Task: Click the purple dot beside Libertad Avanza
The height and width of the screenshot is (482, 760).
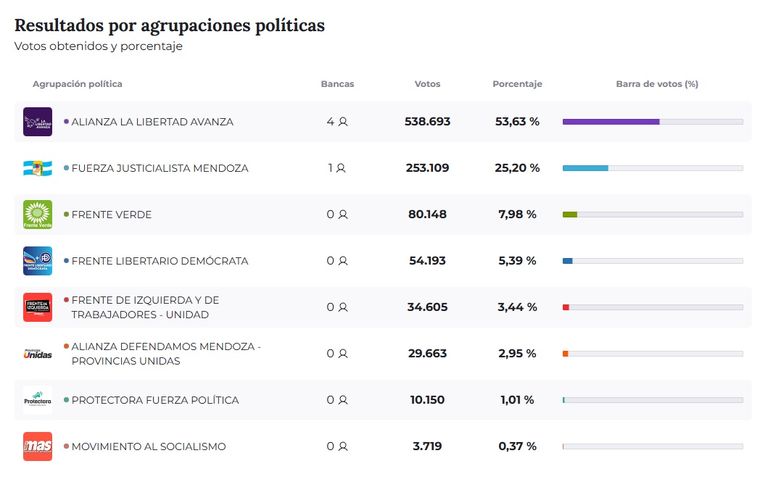Action: [66, 122]
